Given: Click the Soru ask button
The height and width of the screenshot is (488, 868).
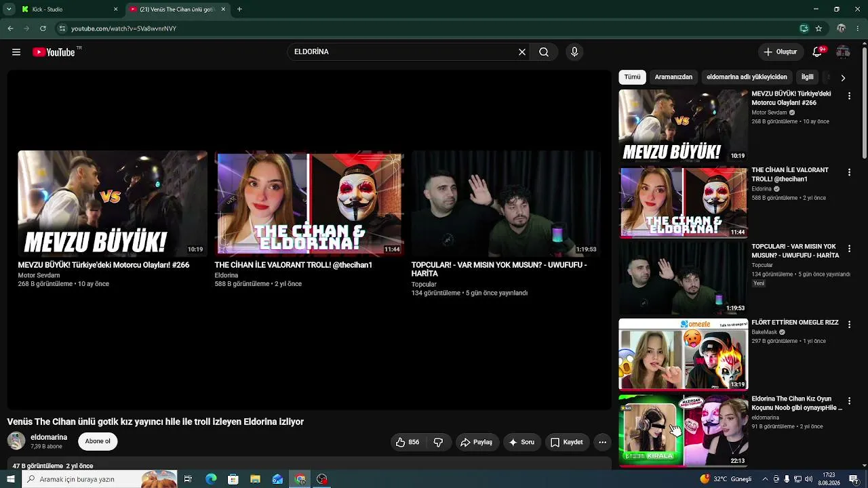Looking at the screenshot, I should 522,442.
